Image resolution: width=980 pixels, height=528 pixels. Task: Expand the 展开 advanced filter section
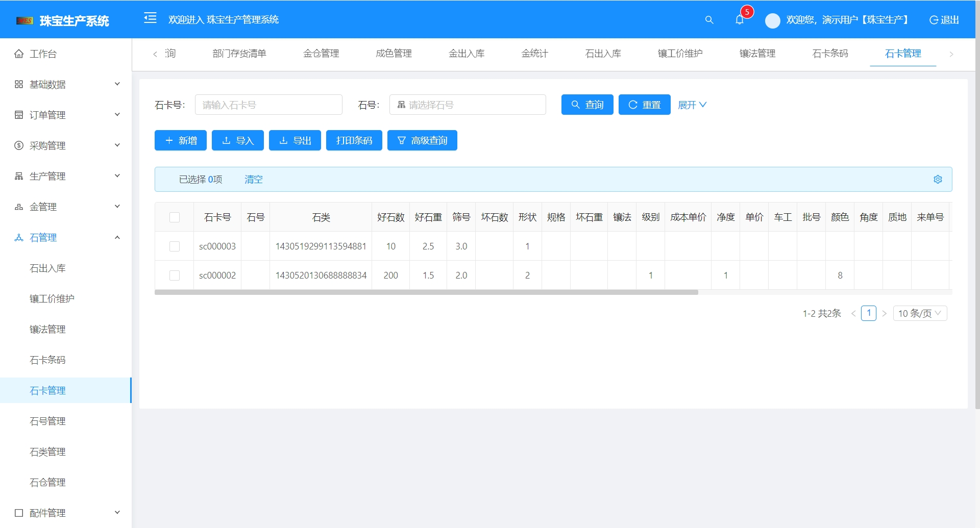coord(692,105)
